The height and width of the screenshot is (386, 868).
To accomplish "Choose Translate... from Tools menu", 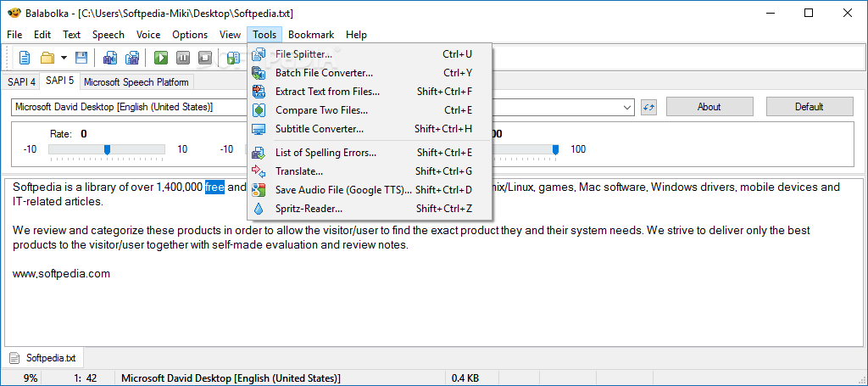I will [370, 171].
